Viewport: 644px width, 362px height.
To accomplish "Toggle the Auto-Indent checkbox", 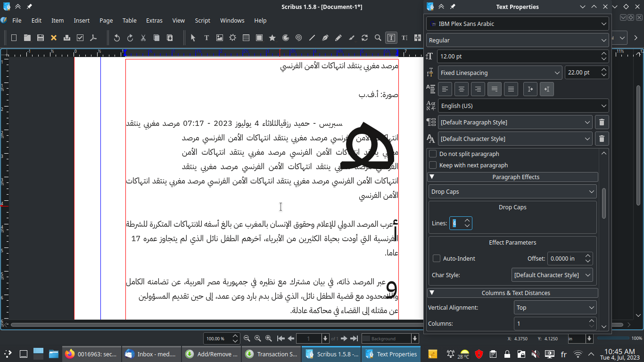I will (437, 259).
